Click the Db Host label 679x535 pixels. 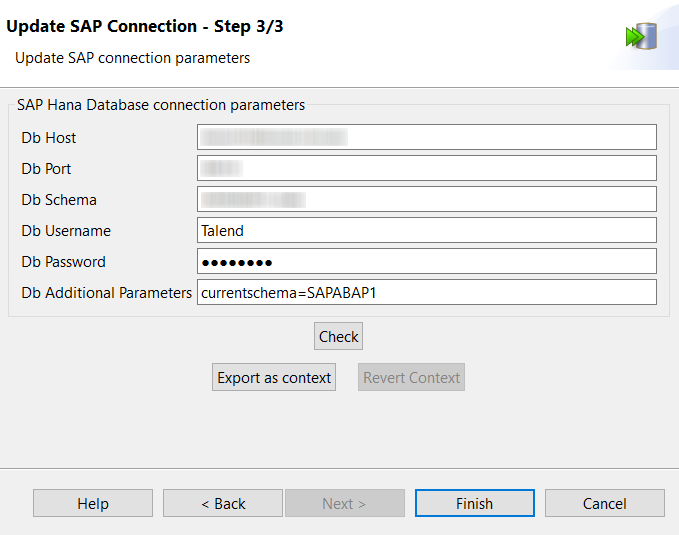pos(49,138)
